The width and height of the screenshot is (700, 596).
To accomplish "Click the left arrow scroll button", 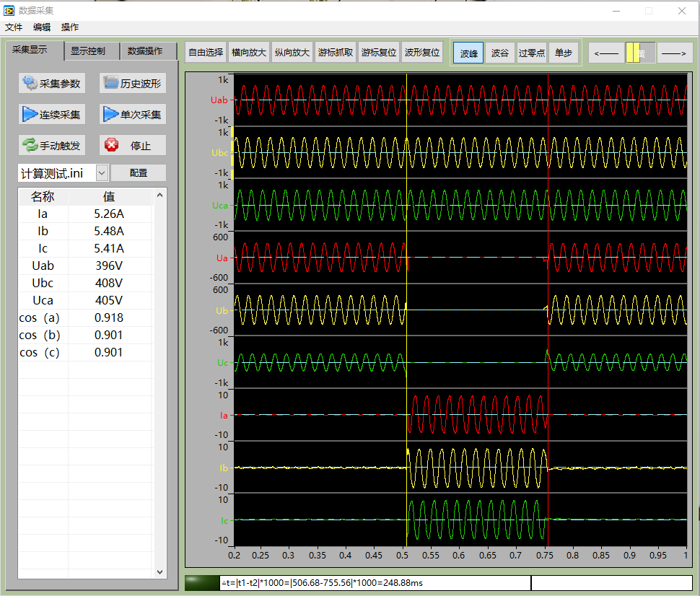I will point(606,53).
